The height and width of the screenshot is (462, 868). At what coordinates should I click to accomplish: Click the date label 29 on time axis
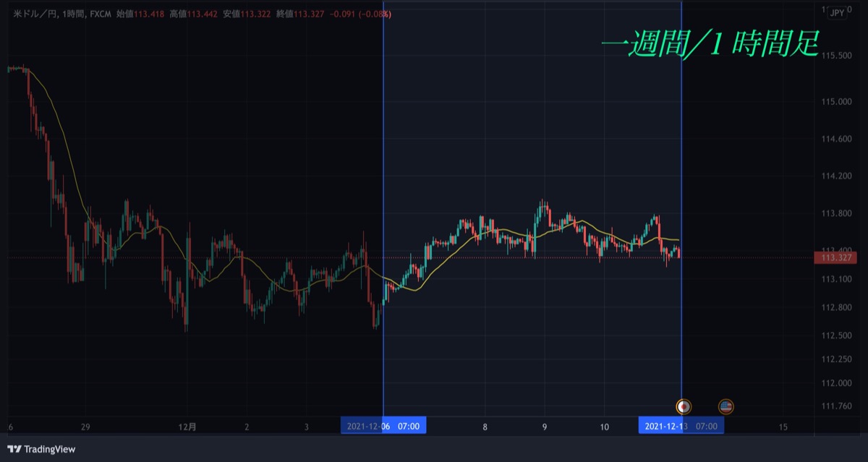(x=85, y=427)
